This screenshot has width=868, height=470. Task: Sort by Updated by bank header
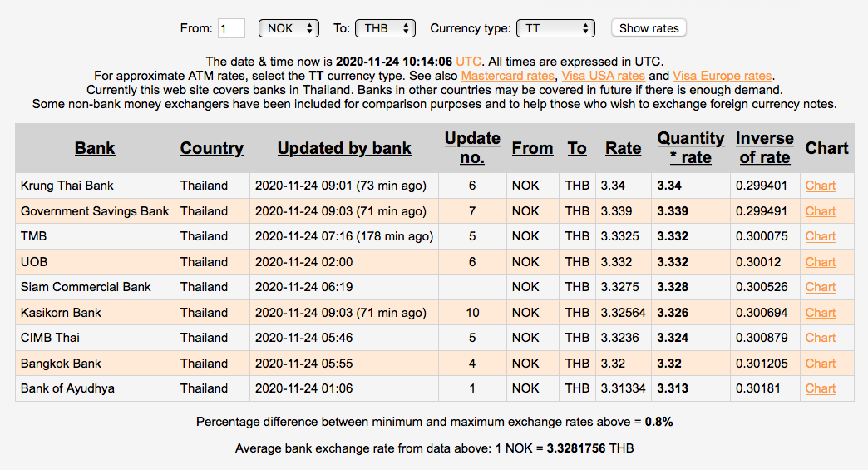pyautogui.click(x=344, y=148)
